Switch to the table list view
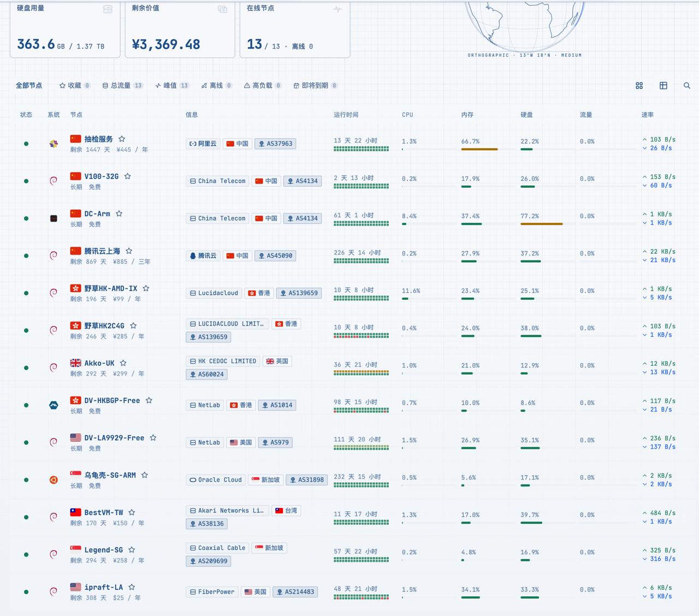The image size is (699, 616). [x=663, y=86]
